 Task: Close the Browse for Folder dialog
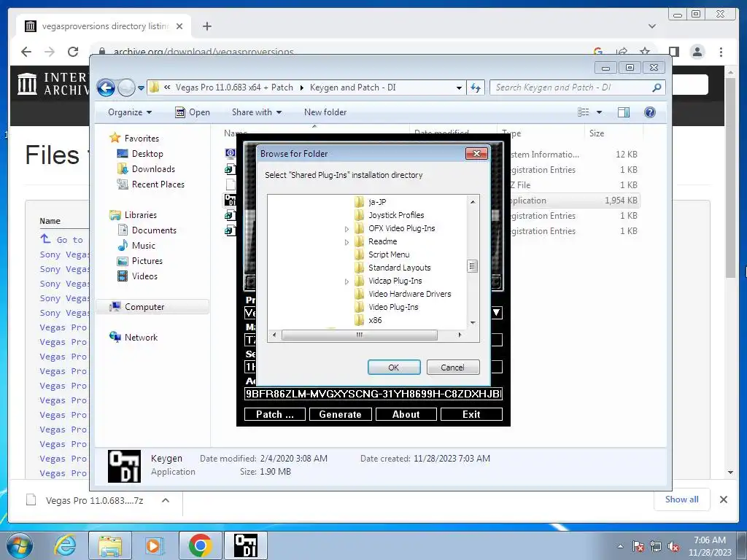click(476, 153)
